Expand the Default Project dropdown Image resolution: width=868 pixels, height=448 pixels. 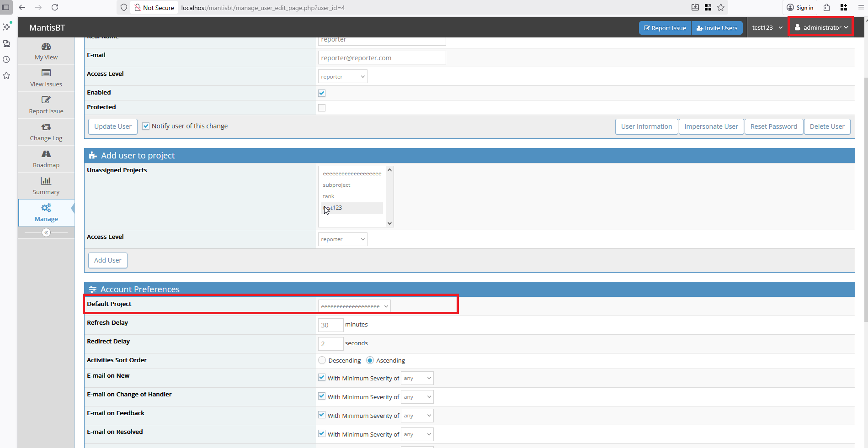pyautogui.click(x=354, y=306)
